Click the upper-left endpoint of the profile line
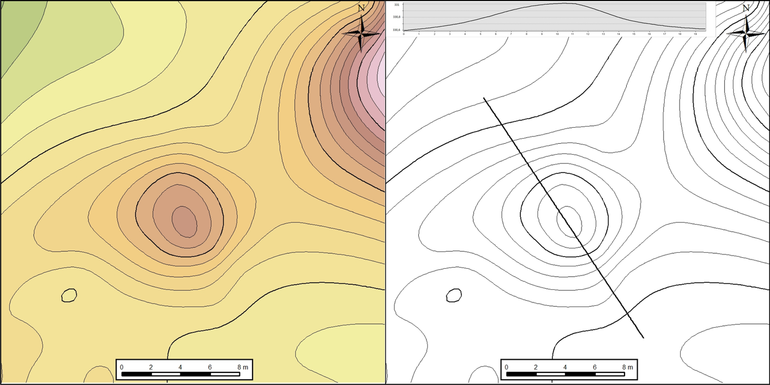This screenshot has height=385, width=770. [484, 98]
